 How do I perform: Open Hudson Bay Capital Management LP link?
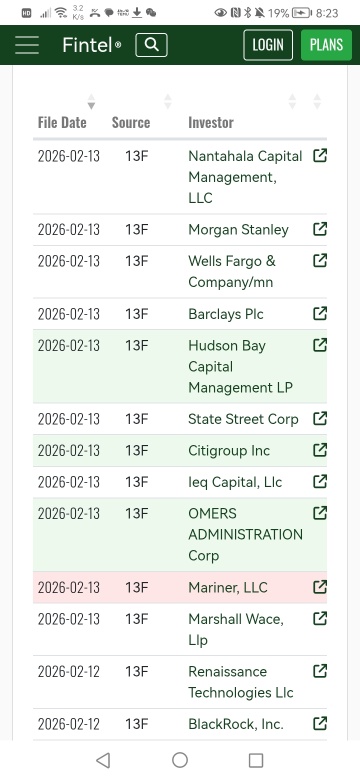point(241,367)
